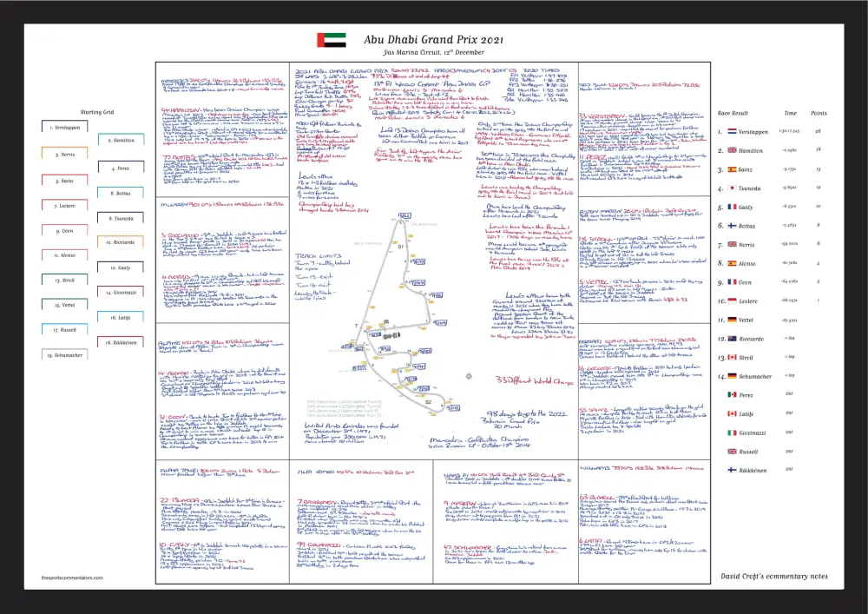Screen dimensions: 868x614
Task: Click the 'Starting Grid' heading
Action: (97, 112)
